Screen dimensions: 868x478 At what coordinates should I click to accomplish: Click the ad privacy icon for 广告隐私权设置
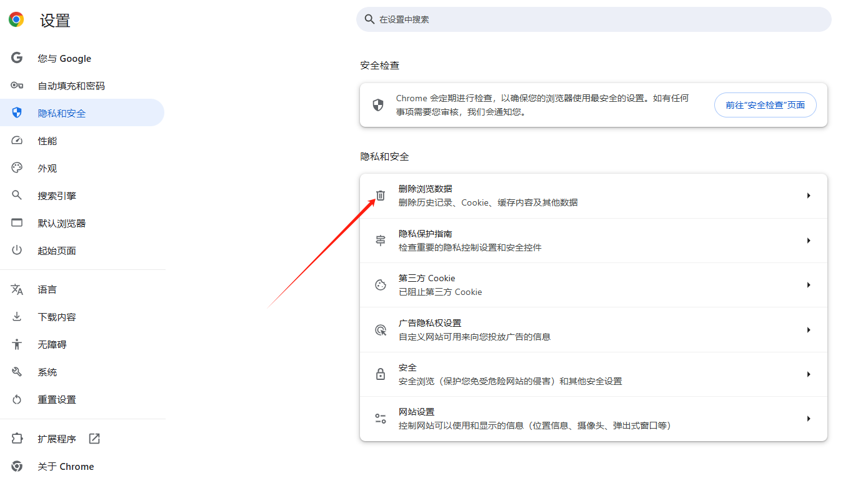click(381, 330)
